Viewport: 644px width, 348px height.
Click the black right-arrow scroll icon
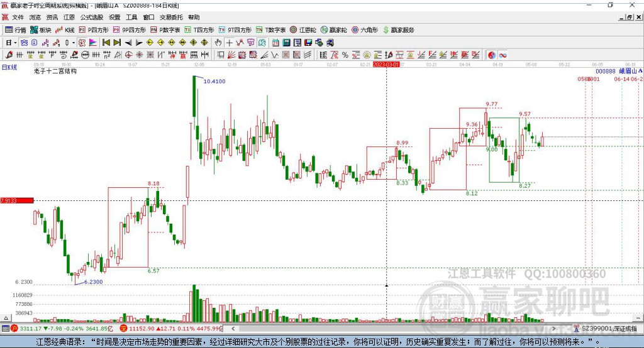[x=139, y=43]
